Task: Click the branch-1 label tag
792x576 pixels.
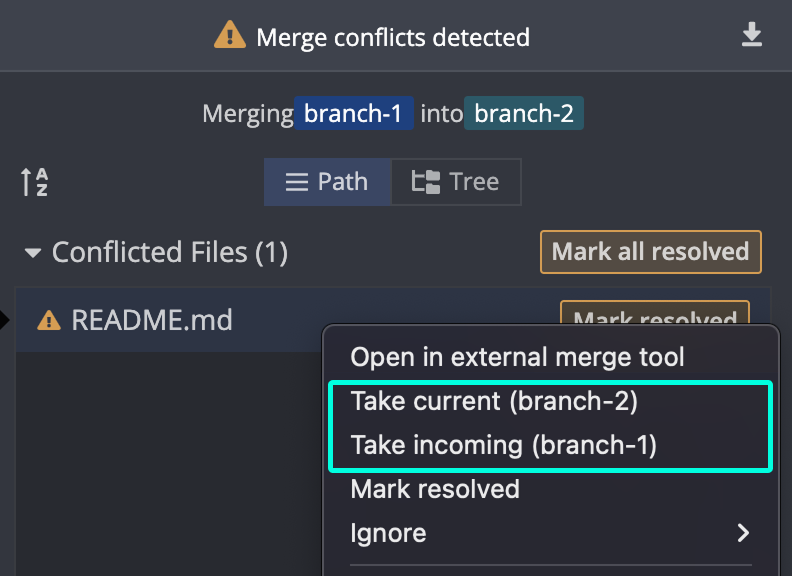Action: pyautogui.click(x=354, y=113)
